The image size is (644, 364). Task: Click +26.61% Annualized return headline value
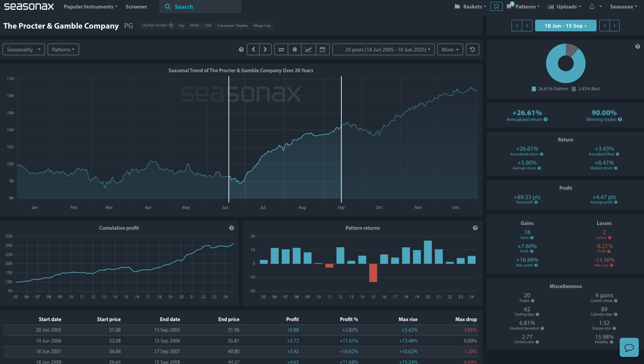[x=527, y=112]
